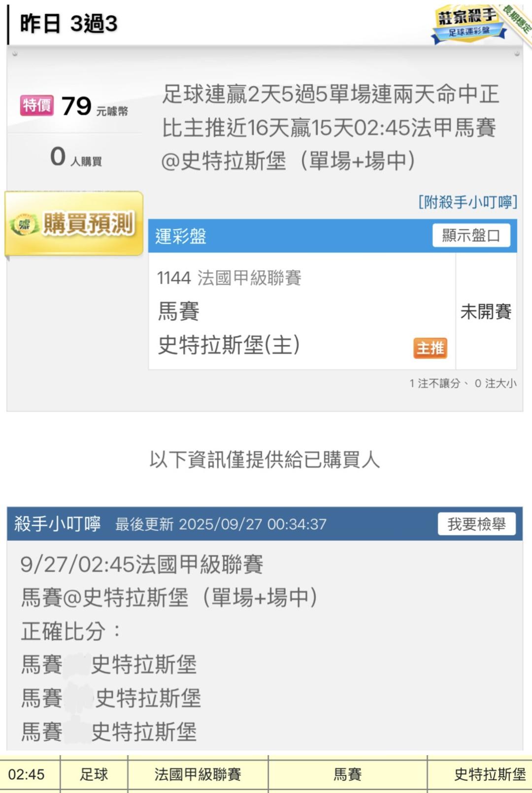This screenshot has width=532, height=793.
Task: Click the orange 主推 badge
Action: pos(430,348)
